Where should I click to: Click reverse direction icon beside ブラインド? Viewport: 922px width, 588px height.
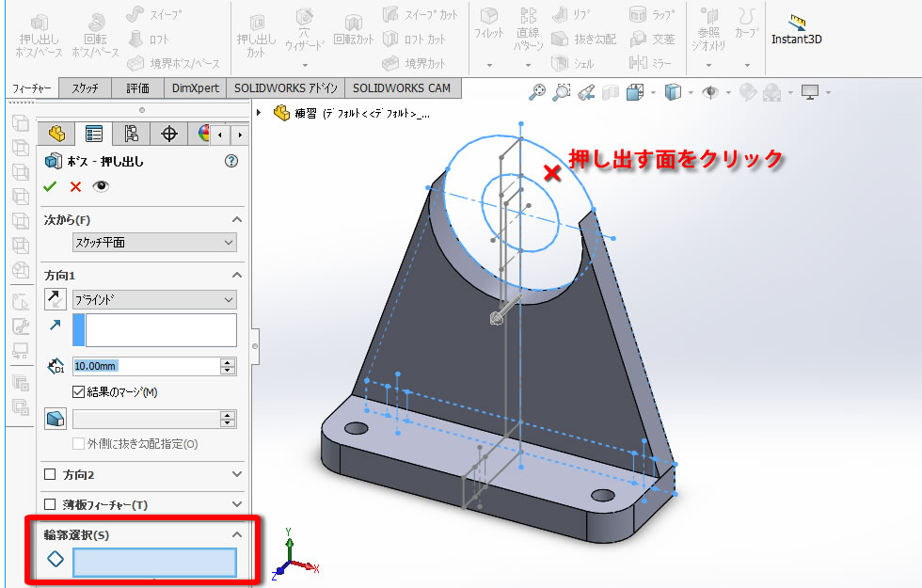56,300
